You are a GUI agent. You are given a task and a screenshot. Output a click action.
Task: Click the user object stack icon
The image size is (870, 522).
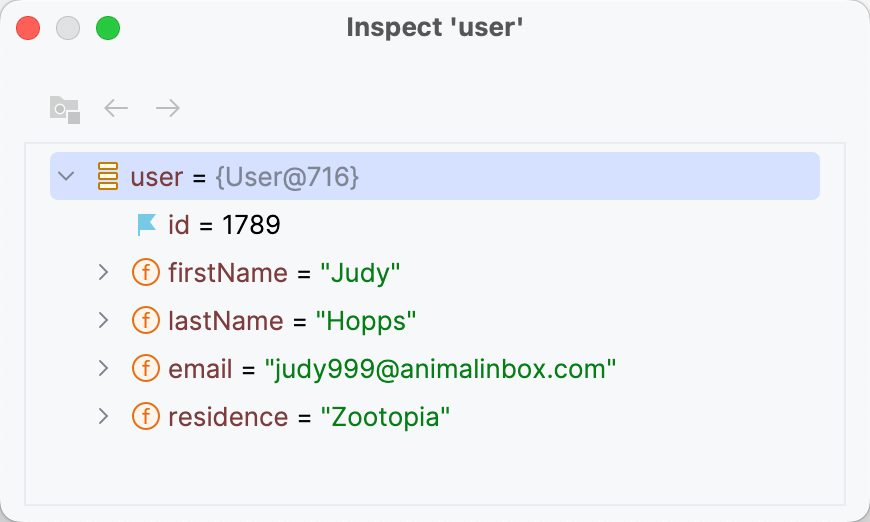(x=108, y=177)
